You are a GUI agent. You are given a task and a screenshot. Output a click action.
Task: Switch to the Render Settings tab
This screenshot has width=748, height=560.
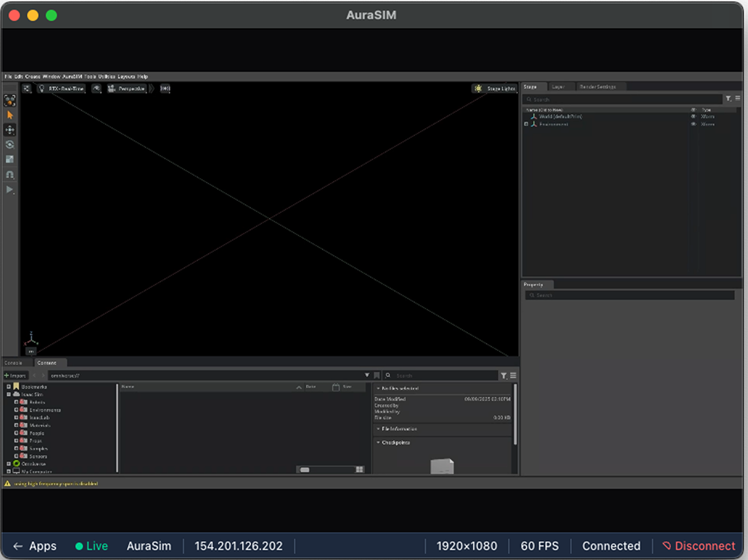point(598,87)
